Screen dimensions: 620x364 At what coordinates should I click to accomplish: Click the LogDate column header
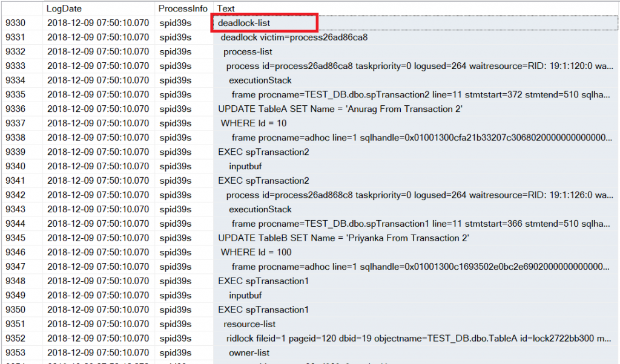[x=64, y=8]
